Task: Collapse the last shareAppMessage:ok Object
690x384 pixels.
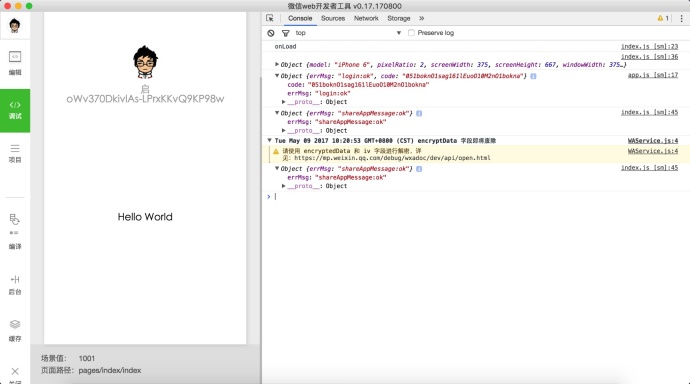Action: tap(277, 168)
